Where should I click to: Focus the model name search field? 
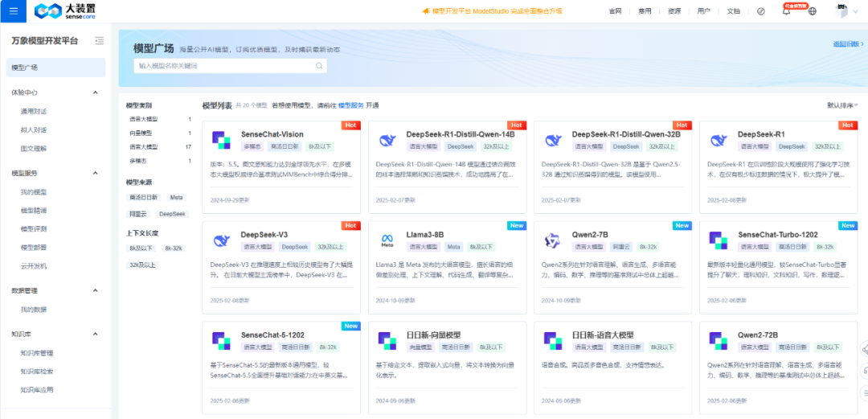click(224, 65)
